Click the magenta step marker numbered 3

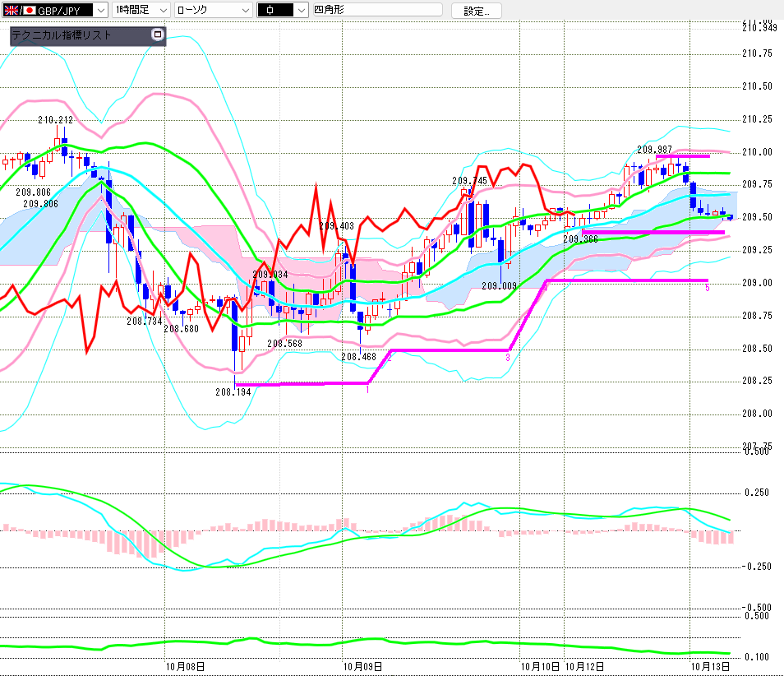coord(508,357)
